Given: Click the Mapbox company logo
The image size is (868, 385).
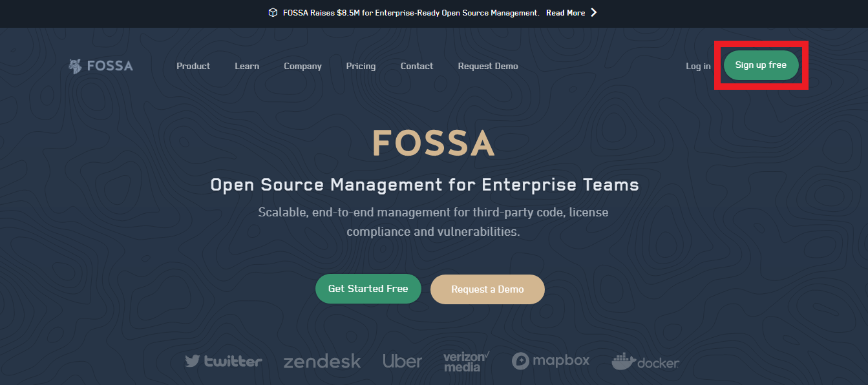Looking at the screenshot, I should coord(550,360).
